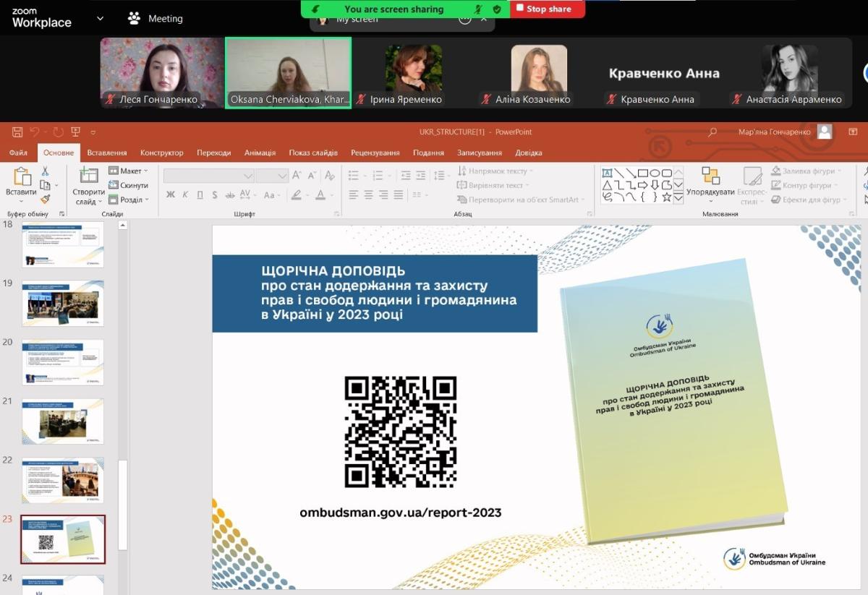
Task: Toggle text shadow S formatting
Action: point(215,195)
